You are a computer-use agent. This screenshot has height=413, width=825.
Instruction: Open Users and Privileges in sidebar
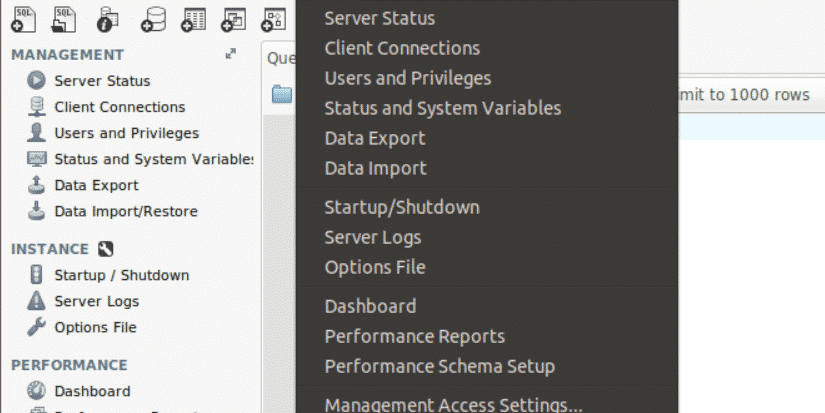pyautogui.click(x=126, y=133)
